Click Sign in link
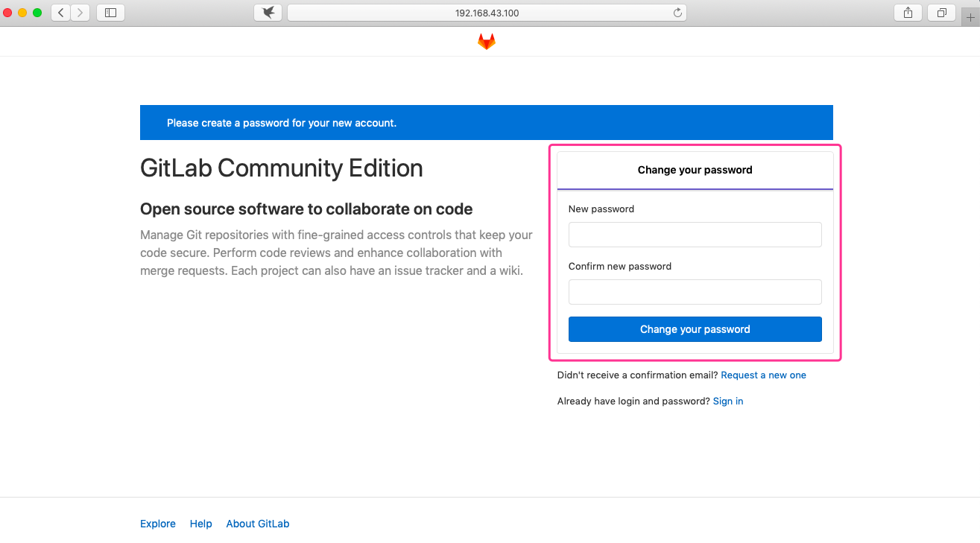 click(x=727, y=401)
